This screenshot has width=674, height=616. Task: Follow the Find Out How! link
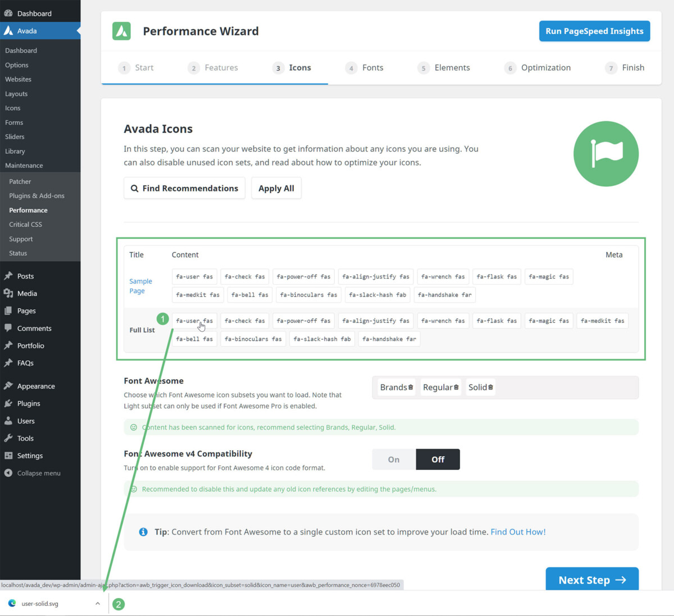click(518, 532)
